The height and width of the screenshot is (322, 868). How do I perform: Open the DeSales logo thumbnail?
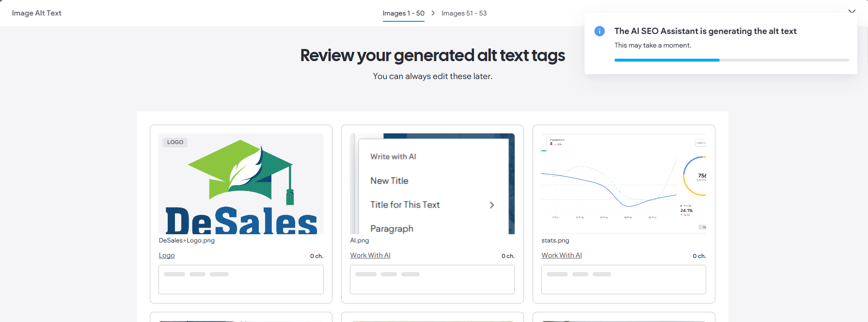click(241, 184)
